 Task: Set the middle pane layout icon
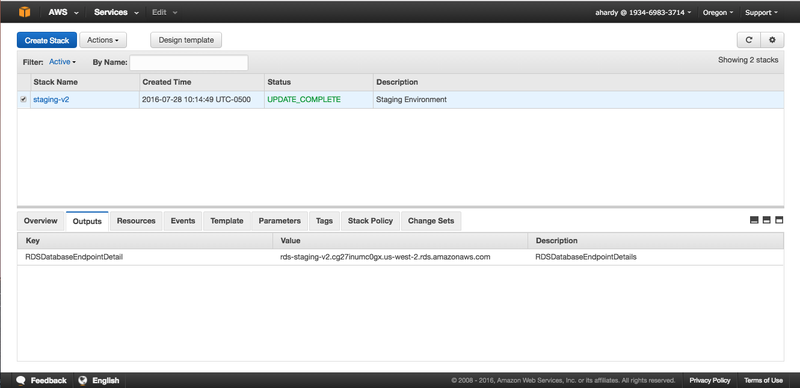(766, 220)
